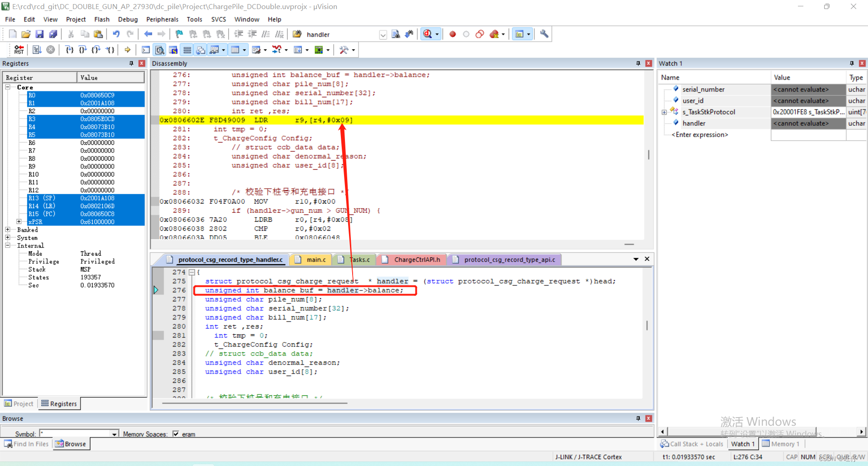Toggle auto-hide pin on Disassembly panel
The width and height of the screenshot is (868, 466).
638,63
